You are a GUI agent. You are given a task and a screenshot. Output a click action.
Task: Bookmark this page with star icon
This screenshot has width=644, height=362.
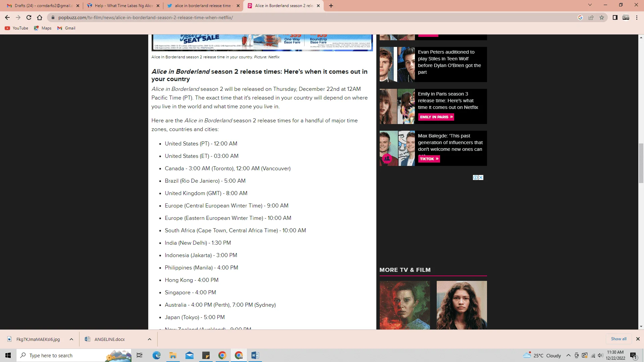tap(602, 17)
